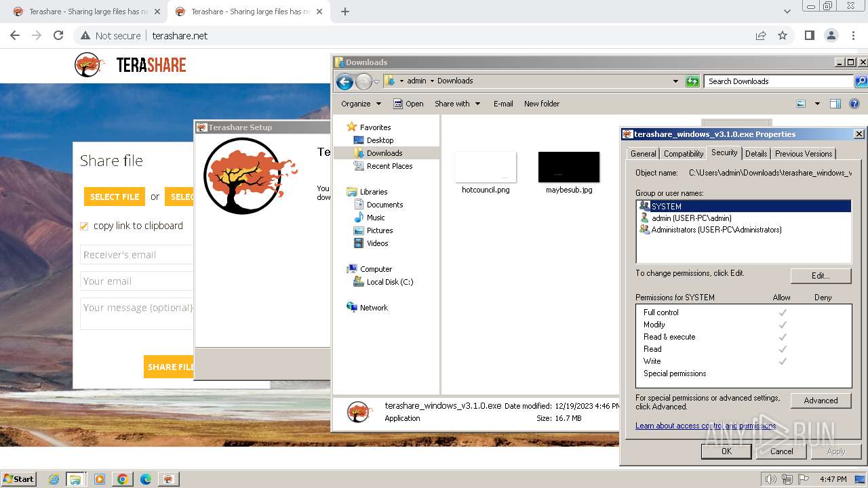Open the view options dropdown arrow
The height and width of the screenshot is (488, 868).
coord(817,104)
